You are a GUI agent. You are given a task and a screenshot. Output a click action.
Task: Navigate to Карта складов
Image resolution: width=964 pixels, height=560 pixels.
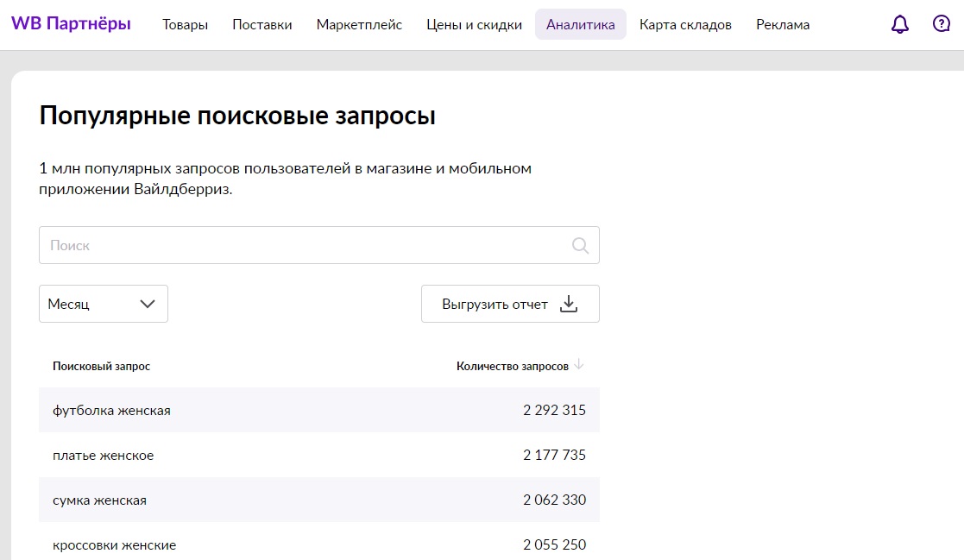click(x=685, y=25)
